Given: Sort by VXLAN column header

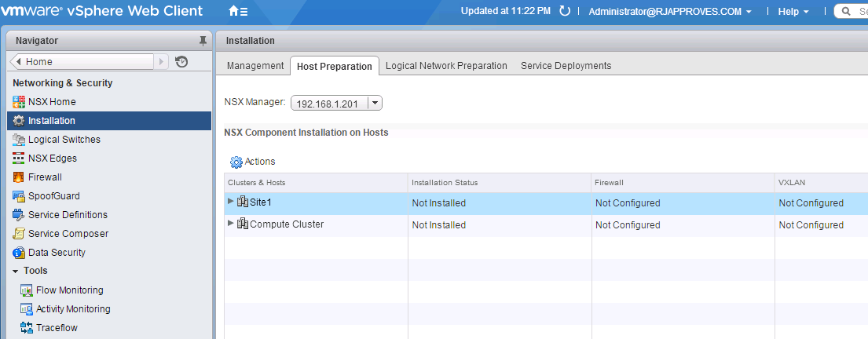Looking at the screenshot, I should point(822,183).
